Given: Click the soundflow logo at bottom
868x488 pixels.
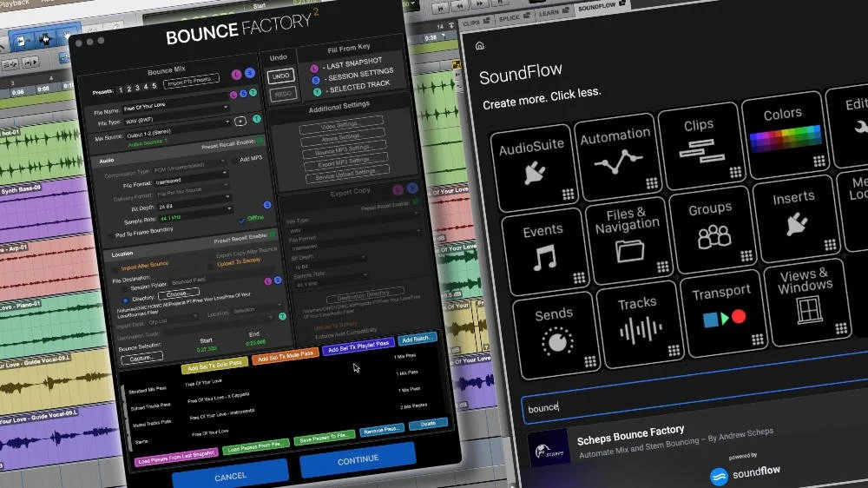Looking at the screenshot, I should (x=745, y=473).
